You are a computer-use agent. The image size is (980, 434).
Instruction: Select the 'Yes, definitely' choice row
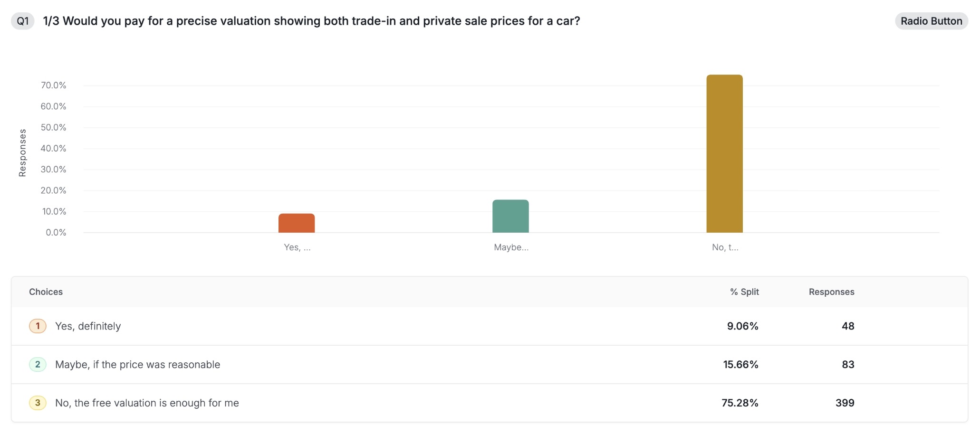(x=88, y=326)
